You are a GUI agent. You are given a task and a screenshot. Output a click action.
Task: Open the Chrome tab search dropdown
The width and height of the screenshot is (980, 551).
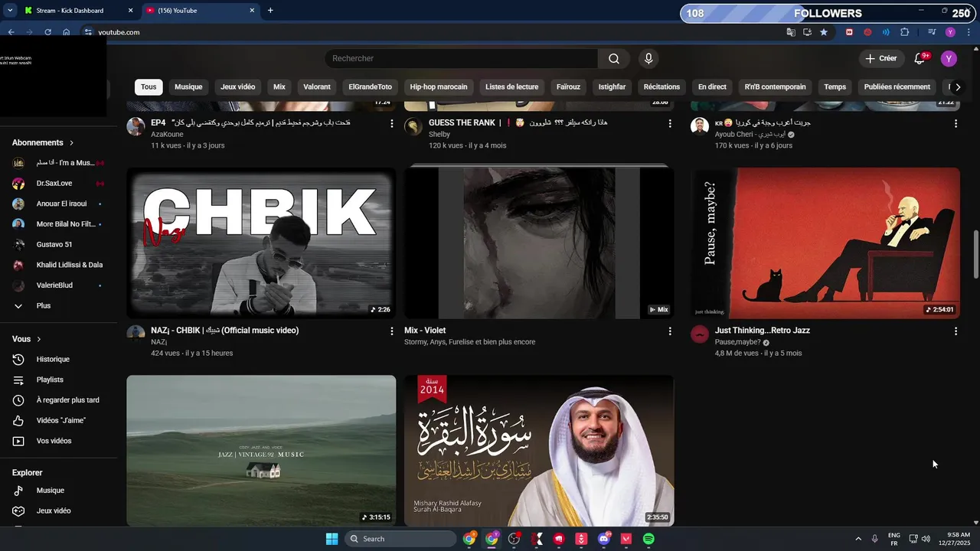coord(10,11)
